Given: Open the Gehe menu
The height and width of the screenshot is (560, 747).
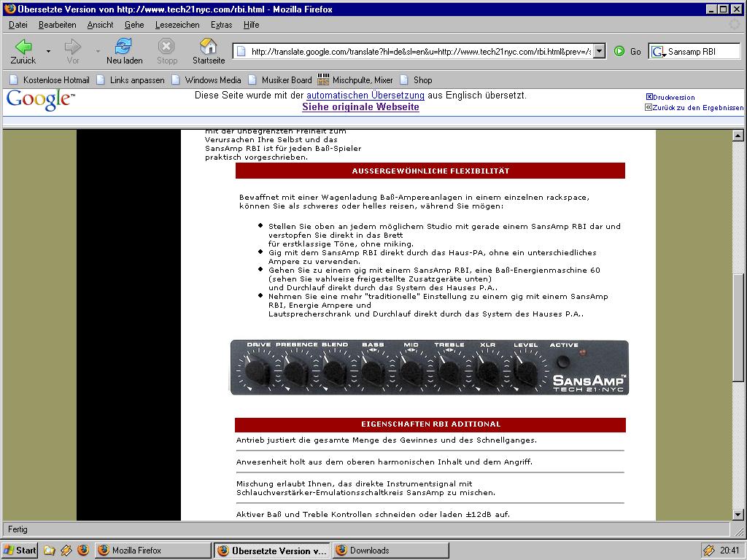Looking at the screenshot, I should point(134,25).
